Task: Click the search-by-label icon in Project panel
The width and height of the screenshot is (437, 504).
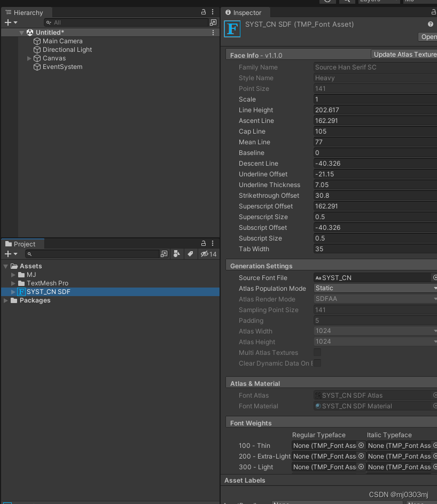Action: point(190,254)
